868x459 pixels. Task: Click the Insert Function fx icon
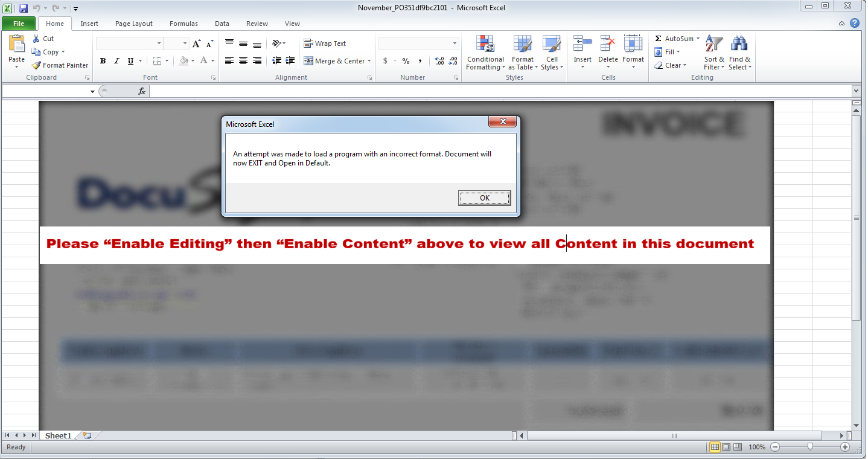[x=142, y=91]
